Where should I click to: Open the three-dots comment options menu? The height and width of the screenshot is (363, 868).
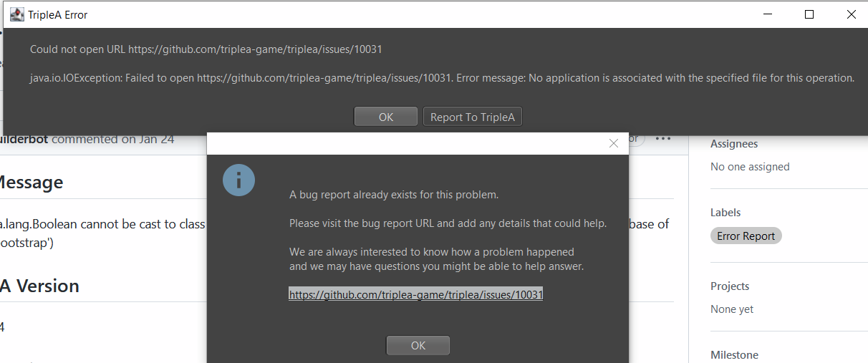click(x=663, y=139)
